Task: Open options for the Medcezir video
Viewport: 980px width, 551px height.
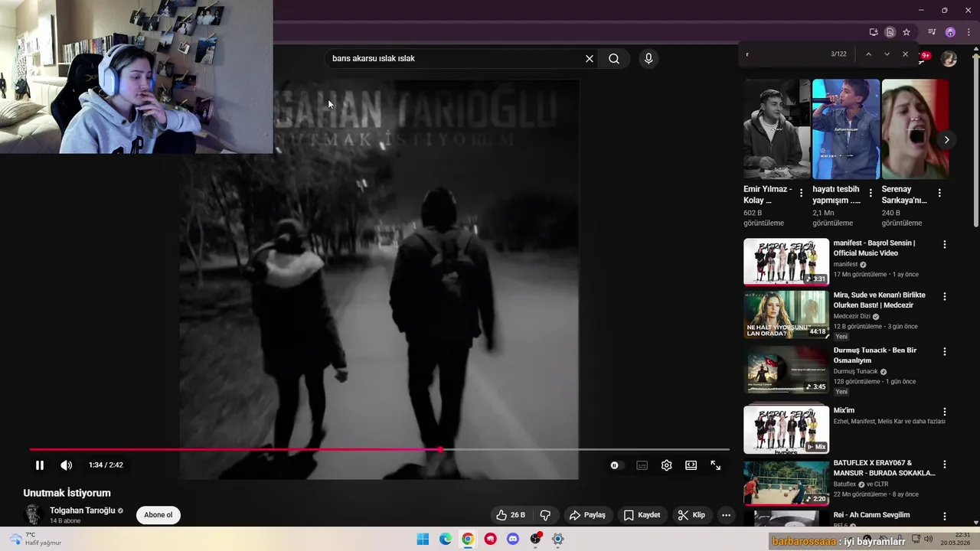Action: (x=944, y=296)
